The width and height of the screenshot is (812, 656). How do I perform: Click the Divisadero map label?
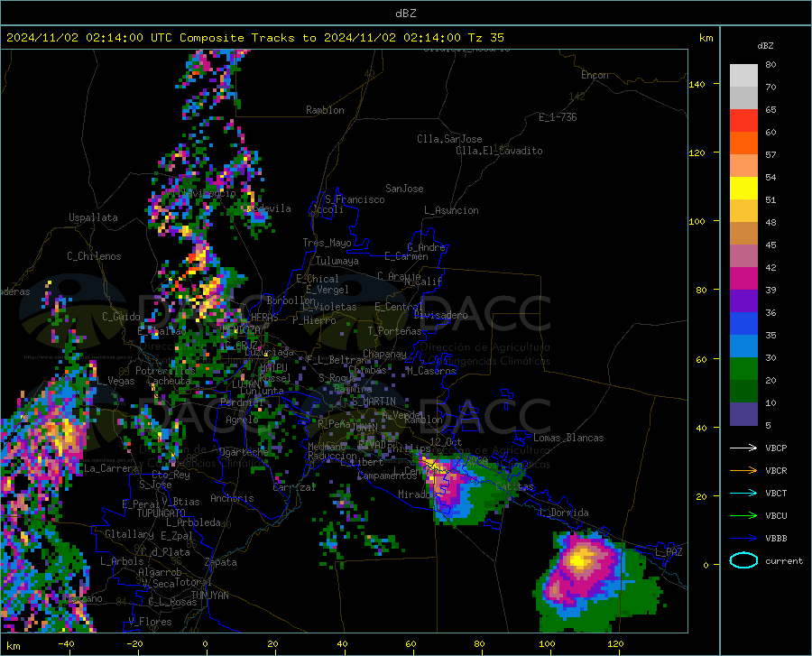pos(440,315)
